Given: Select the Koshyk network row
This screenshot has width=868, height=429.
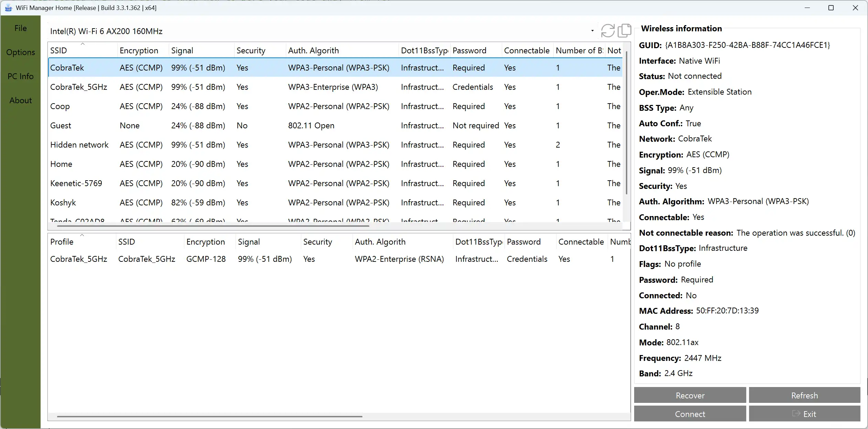Looking at the screenshot, I should tap(63, 203).
